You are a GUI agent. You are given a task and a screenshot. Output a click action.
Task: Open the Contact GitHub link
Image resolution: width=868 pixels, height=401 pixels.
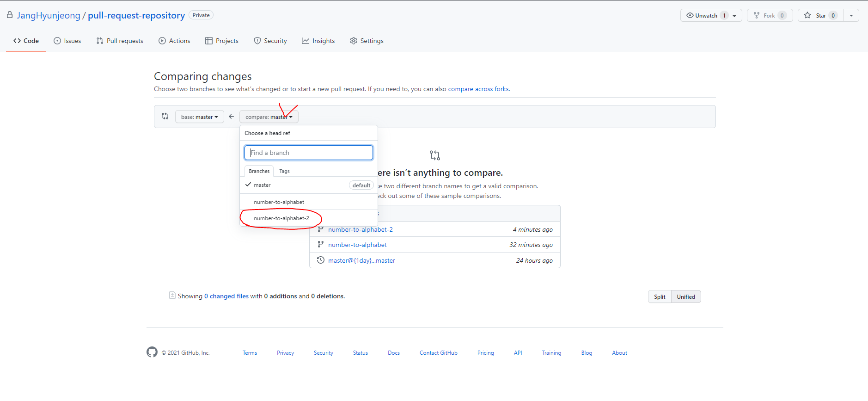click(x=439, y=353)
